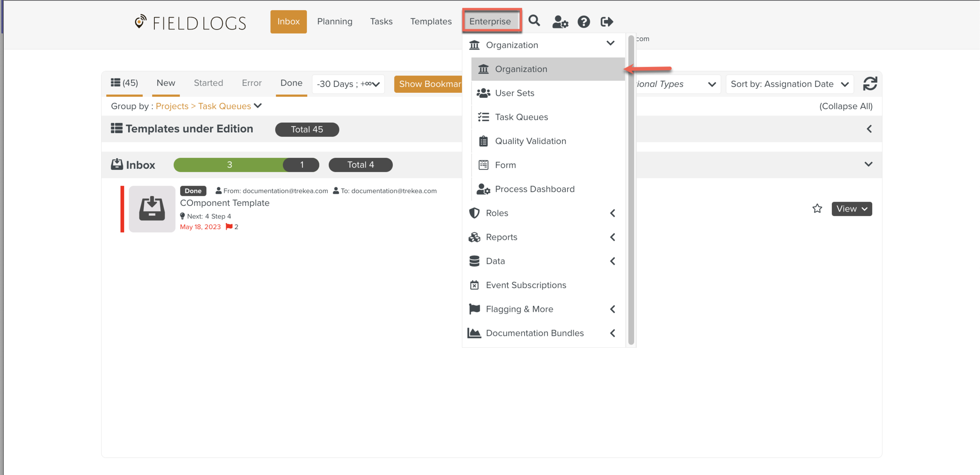Image resolution: width=980 pixels, height=475 pixels.
Task: Click the logout arrow icon
Action: coord(606,22)
